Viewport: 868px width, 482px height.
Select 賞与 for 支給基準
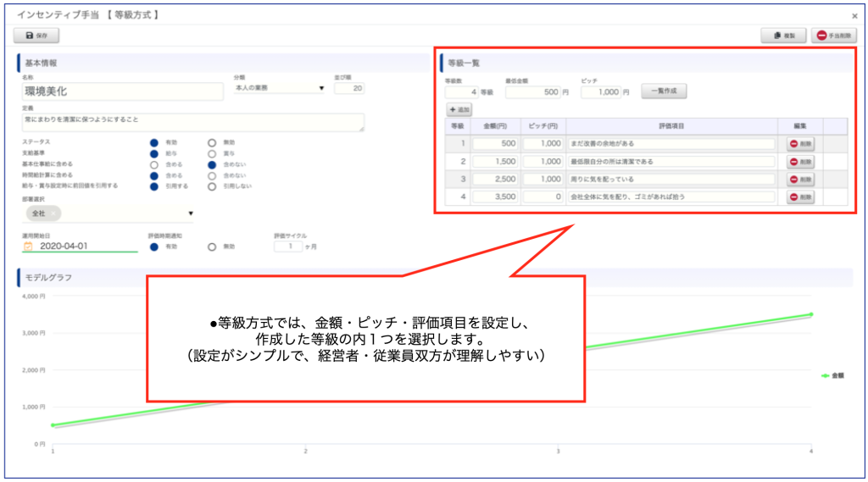(212, 153)
